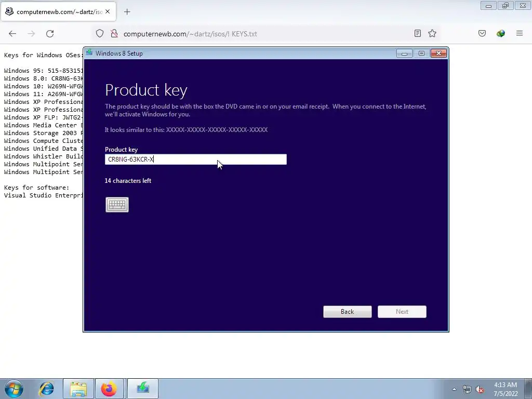This screenshot has height=399, width=532.
Task: Switch to Firefox in the taskbar
Action: [109, 389]
